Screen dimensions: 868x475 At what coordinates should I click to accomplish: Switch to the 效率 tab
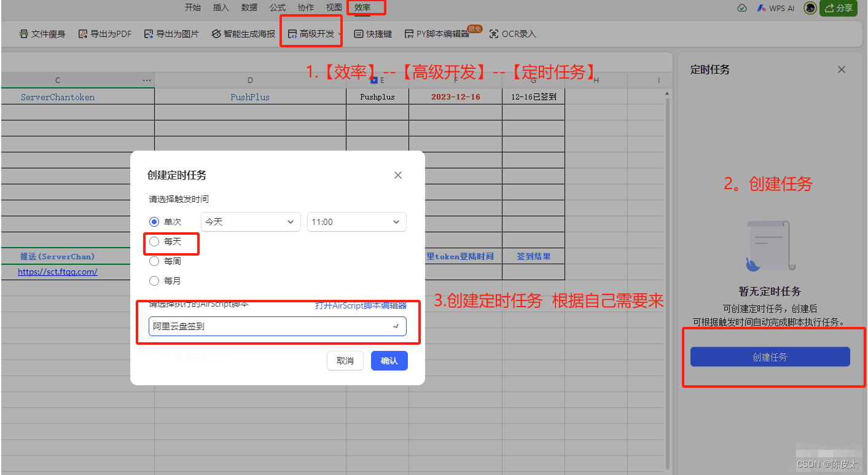point(362,7)
